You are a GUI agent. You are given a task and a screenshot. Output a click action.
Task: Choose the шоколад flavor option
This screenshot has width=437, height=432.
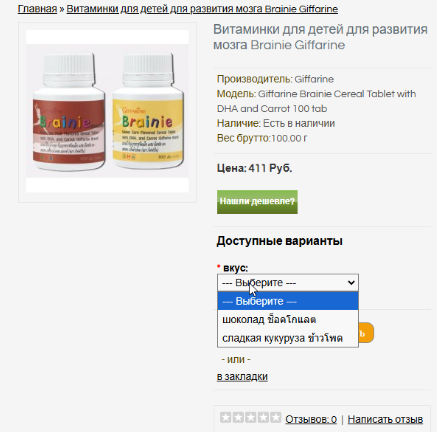(x=288, y=320)
